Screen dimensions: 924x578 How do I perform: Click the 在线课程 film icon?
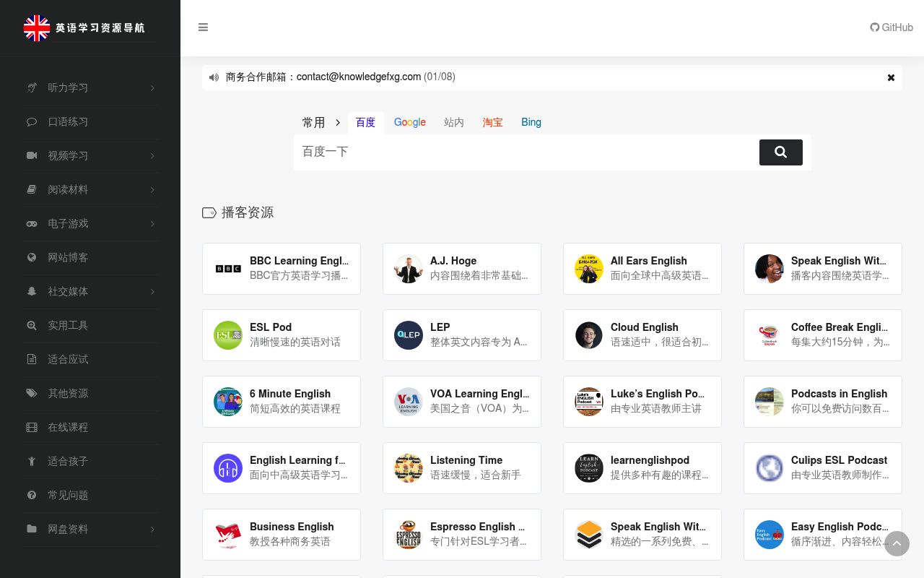pyautogui.click(x=32, y=428)
